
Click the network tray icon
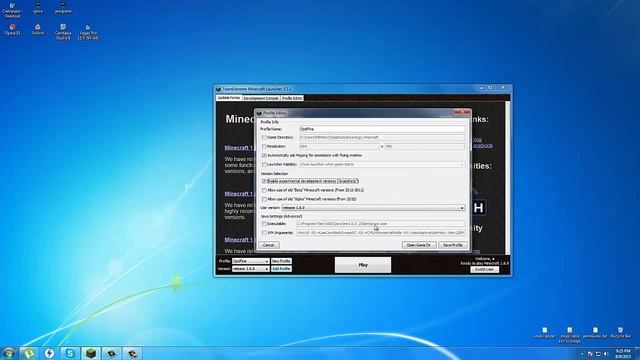pyautogui.click(x=598, y=354)
